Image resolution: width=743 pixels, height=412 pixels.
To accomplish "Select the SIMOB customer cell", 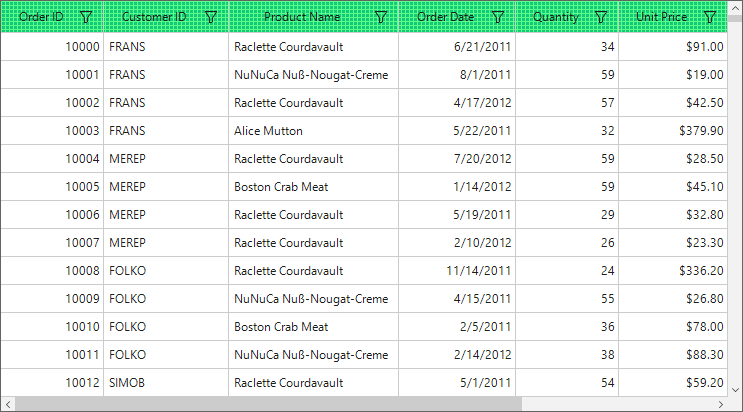I will pyautogui.click(x=166, y=382).
